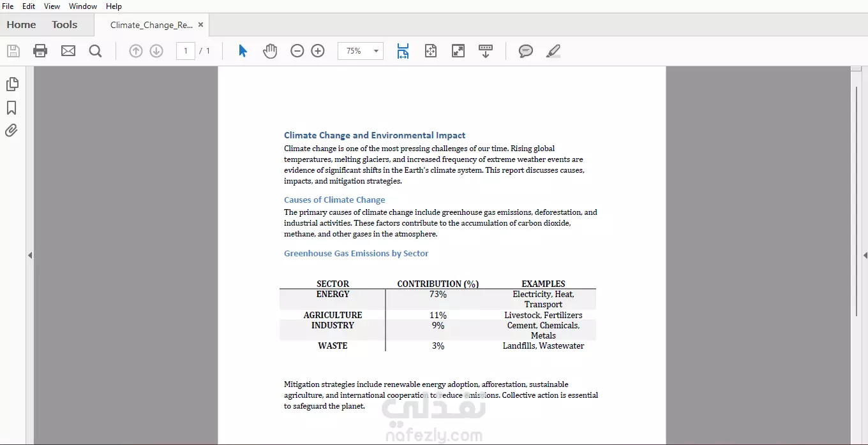
Task: Click the Fit width scrolling icon
Action: (403, 51)
